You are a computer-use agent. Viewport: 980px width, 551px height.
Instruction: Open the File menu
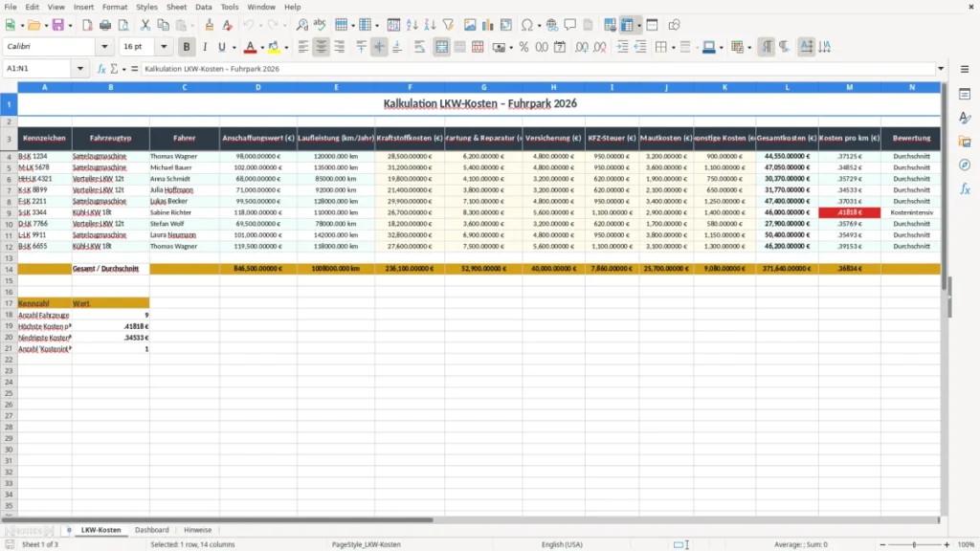(x=11, y=7)
